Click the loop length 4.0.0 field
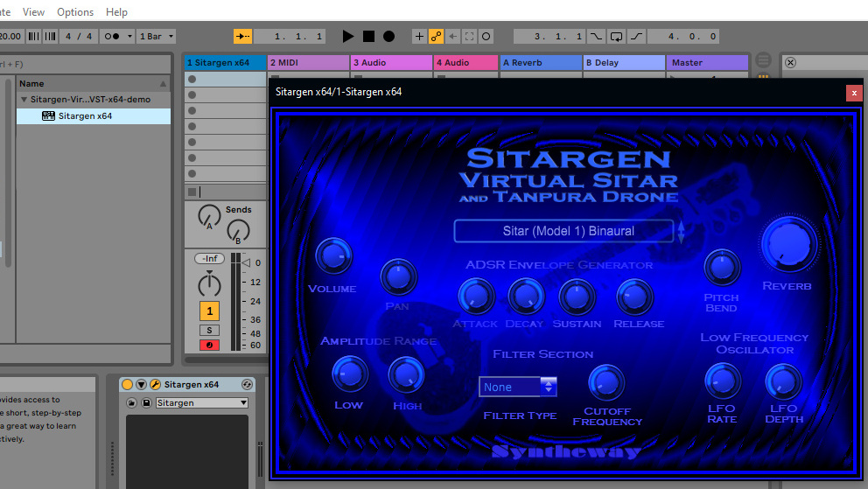The image size is (868, 489). pyautogui.click(x=684, y=37)
